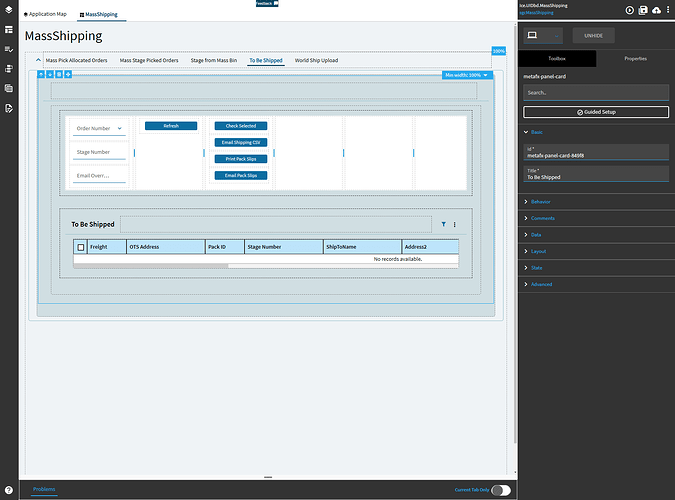Image resolution: width=675 pixels, height=500 pixels.
Task: Open the device preview dropdown
Action: [543, 35]
